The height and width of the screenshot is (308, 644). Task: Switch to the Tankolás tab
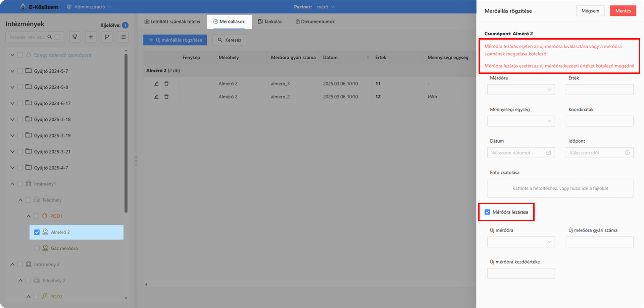tap(270, 21)
